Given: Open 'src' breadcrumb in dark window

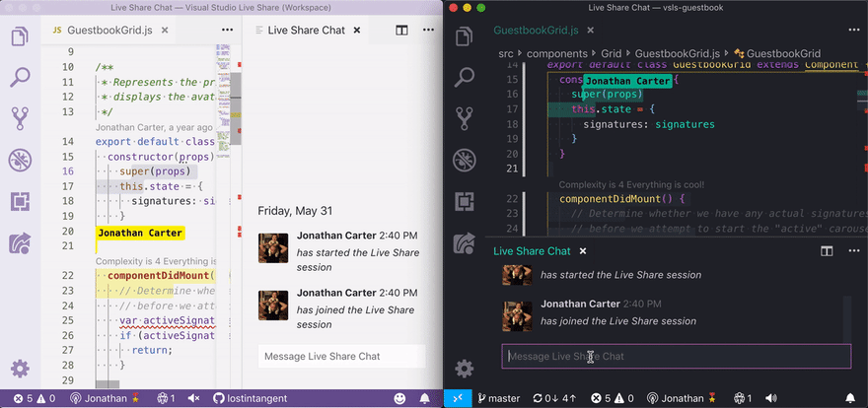Looking at the screenshot, I should coord(506,53).
